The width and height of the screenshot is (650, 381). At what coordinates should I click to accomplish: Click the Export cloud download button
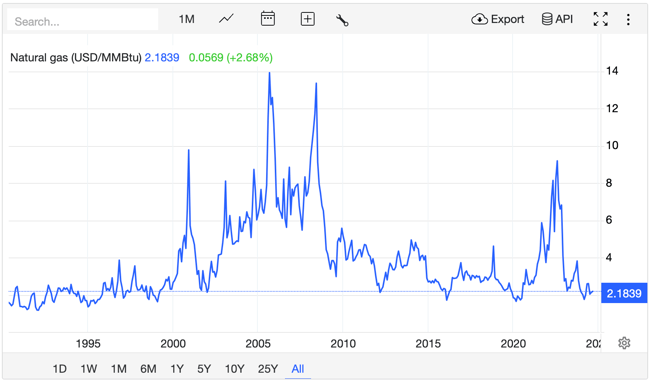[497, 19]
